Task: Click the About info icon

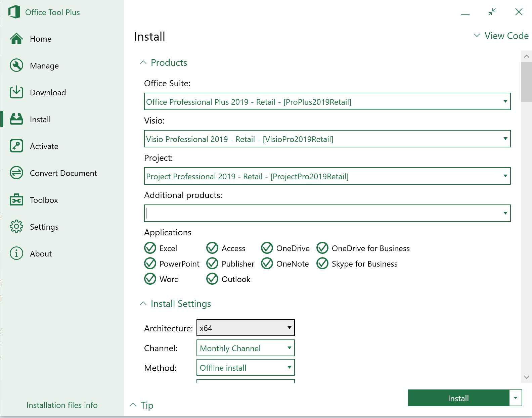Action: pyautogui.click(x=16, y=253)
